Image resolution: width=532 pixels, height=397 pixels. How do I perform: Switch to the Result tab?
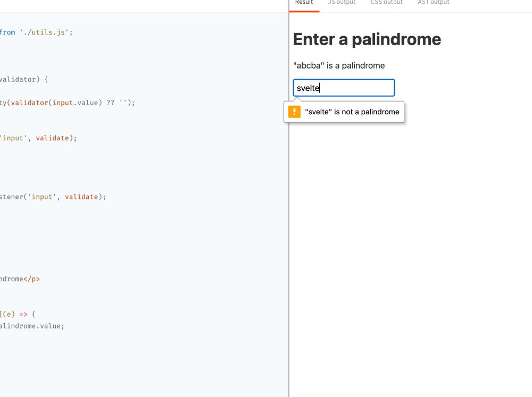click(x=304, y=3)
